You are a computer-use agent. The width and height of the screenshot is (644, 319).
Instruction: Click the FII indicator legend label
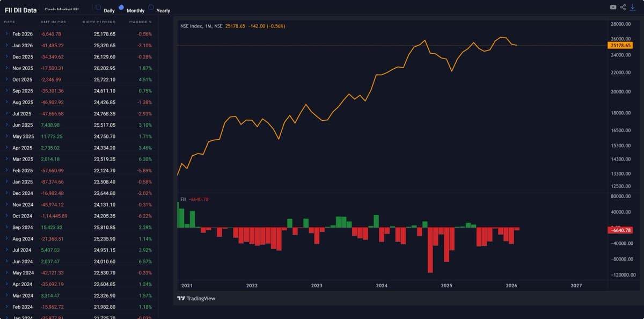pyautogui.click(x=183, y=199)
